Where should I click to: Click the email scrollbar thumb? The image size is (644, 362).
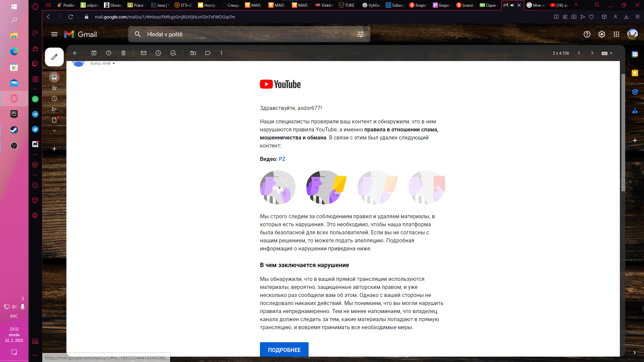[x=623, y=132]
